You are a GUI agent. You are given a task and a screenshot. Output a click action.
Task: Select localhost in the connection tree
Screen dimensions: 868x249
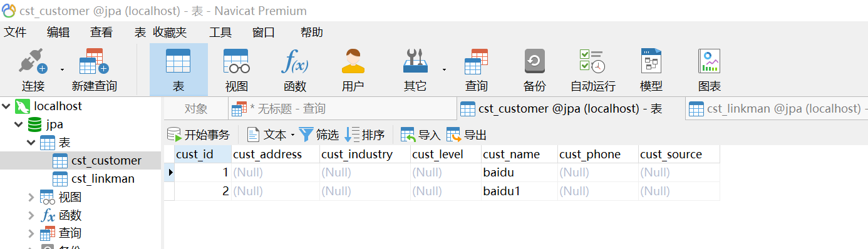pos(58,106)
